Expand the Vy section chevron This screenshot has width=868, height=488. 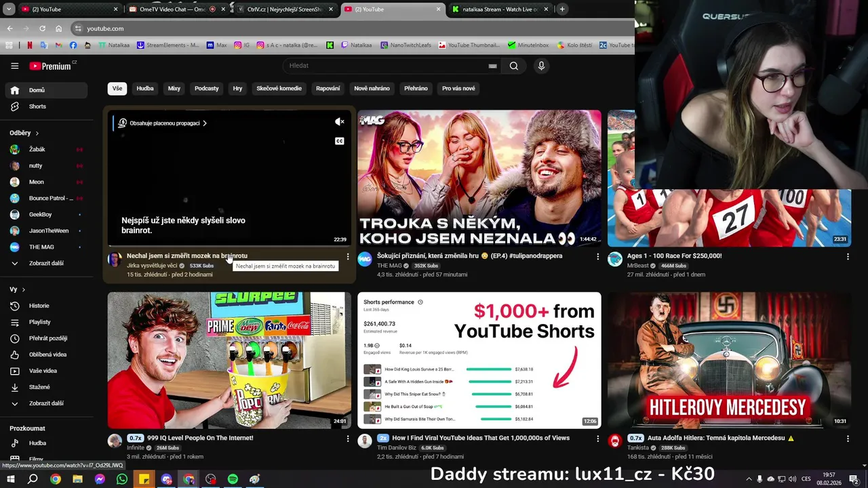point(23,289)
